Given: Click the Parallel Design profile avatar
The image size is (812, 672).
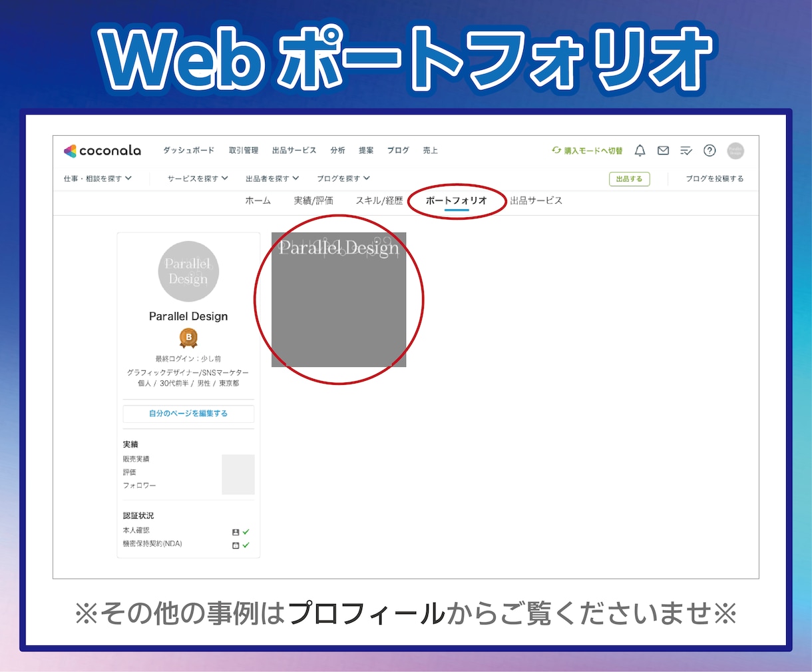Looking at the screenshot, I should coord(188,271).
